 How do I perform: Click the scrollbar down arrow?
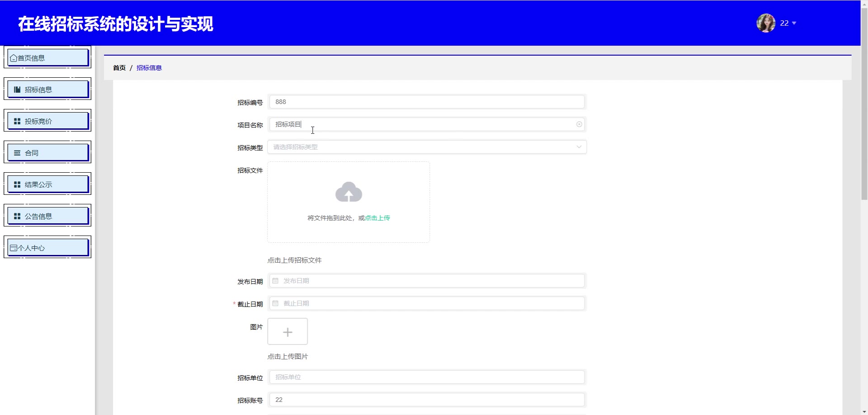click(x=864, y=411)
